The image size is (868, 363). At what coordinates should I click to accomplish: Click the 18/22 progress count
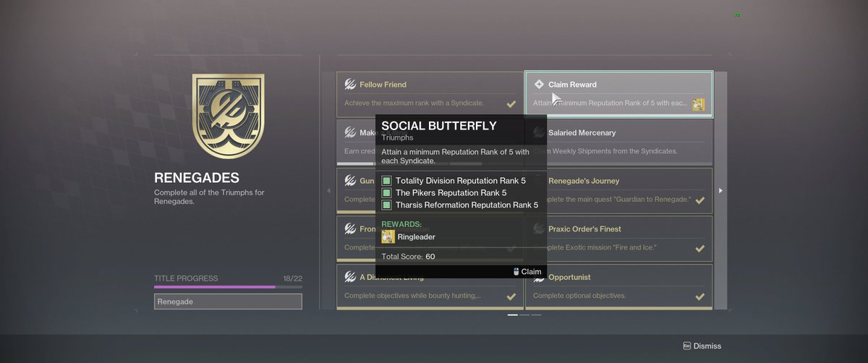coord(292,278)
